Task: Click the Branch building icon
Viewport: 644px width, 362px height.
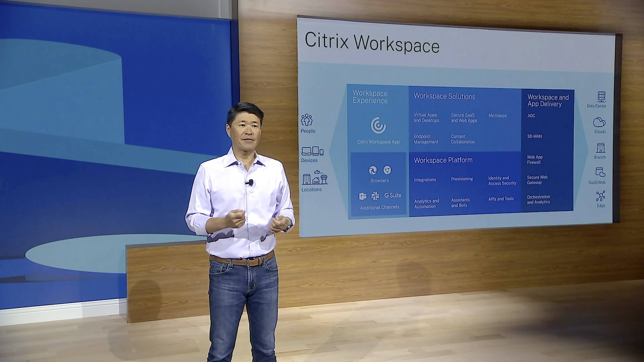Action: pyautogui.click(x=600, y=148)
